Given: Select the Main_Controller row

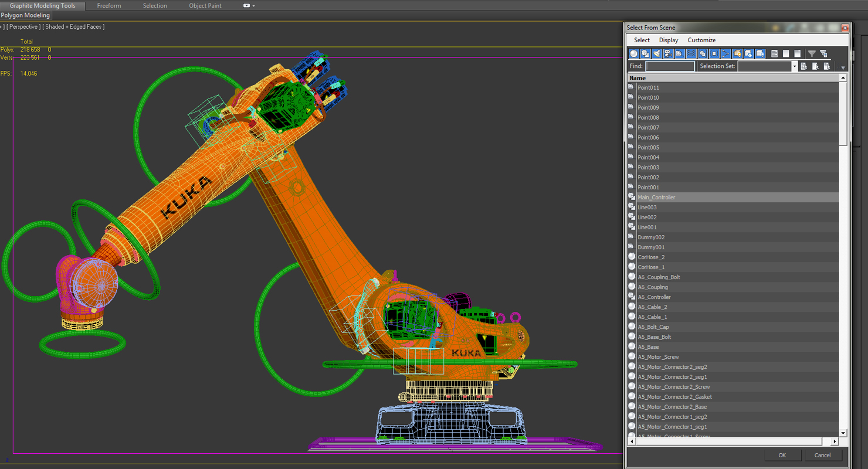Looking at the screenshot, I should click(733, 198).
